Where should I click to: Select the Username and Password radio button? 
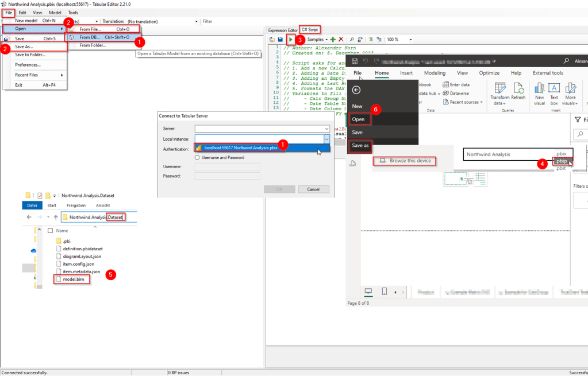coord(197,157)
